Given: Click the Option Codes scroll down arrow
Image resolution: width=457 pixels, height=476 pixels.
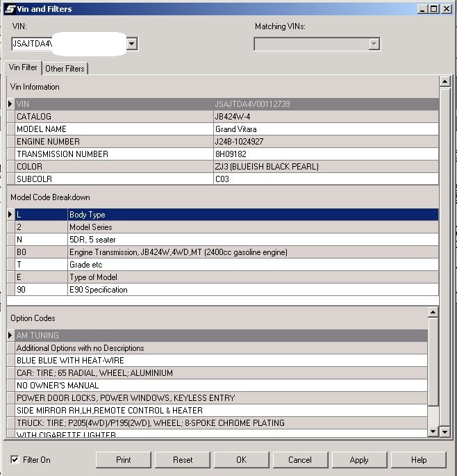Looking at the screenshot, I should [433, 431].
